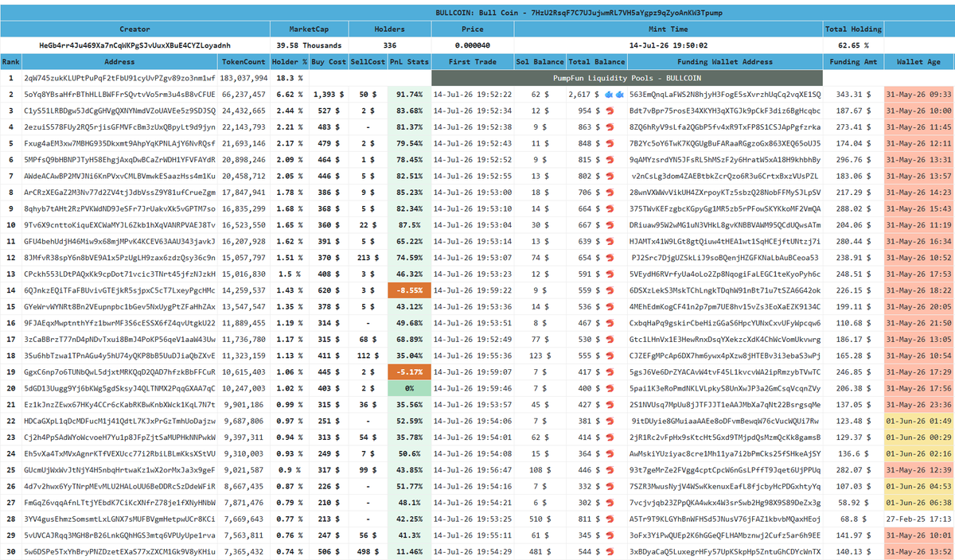Viewport: 955px width, 560px height.
Task: Click the 91.74% PnL cell
Action: (x=409, y=94)
